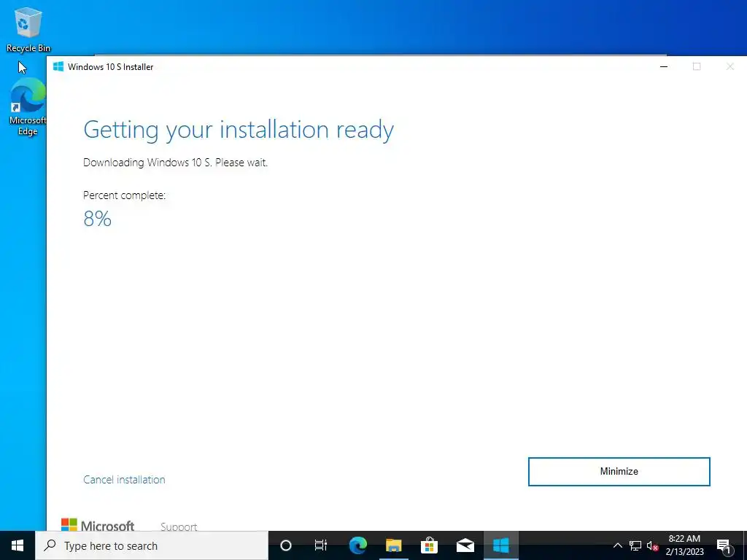Open the Start menu
This screenshot has width=747, height=560.
click(x=18, y=545)
